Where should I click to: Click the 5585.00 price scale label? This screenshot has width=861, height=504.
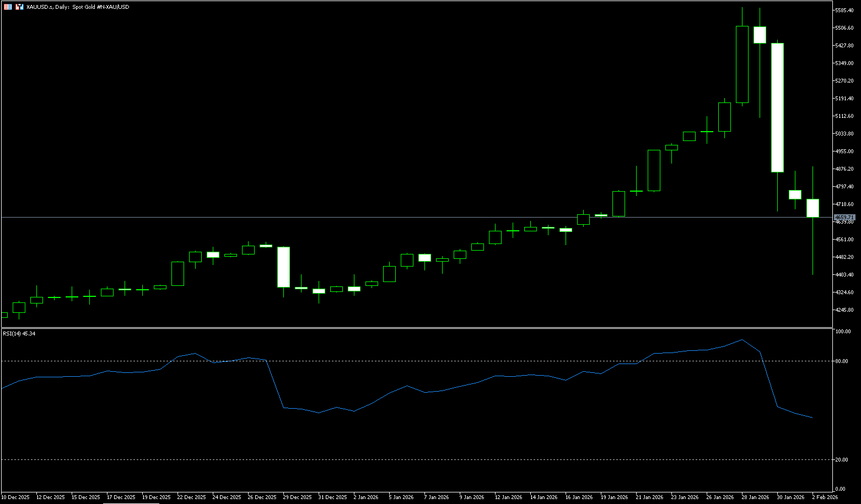[844, 10]
